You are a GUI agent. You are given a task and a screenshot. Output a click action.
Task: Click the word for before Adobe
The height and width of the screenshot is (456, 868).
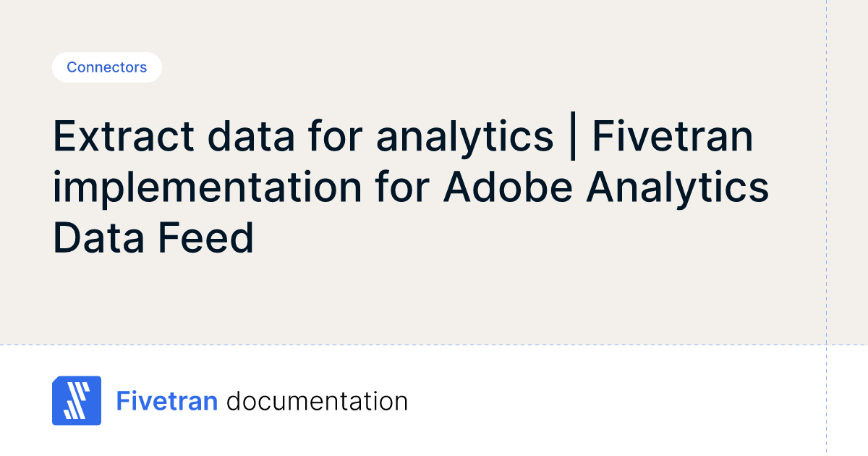click(403, 187)
